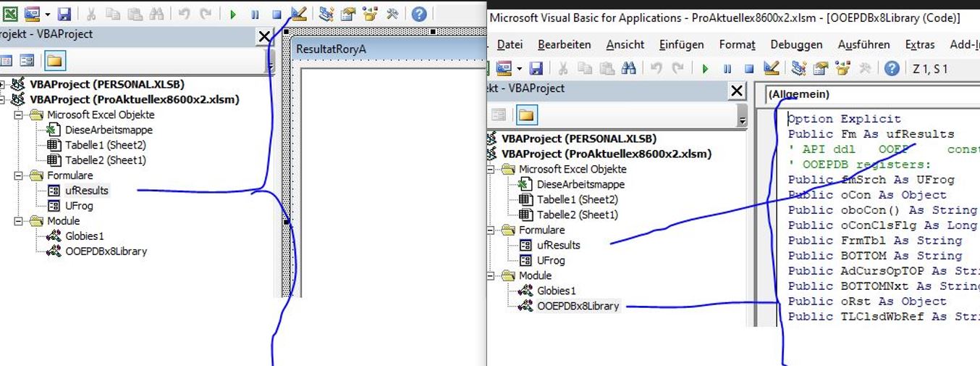Pause execution with the right window break icon
The height and width of the screenshot is (366, 980).
point(727,69)
